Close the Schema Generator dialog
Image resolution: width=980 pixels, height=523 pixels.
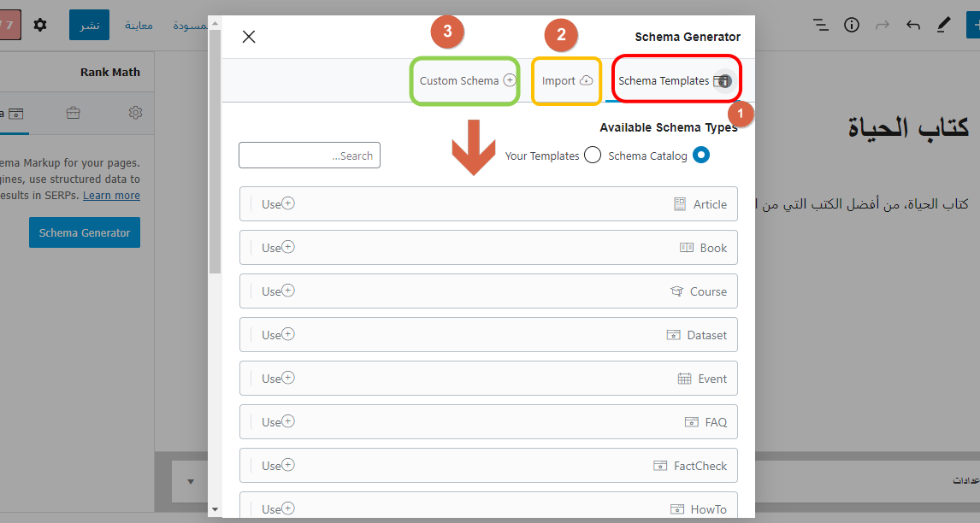click(249, 36)
